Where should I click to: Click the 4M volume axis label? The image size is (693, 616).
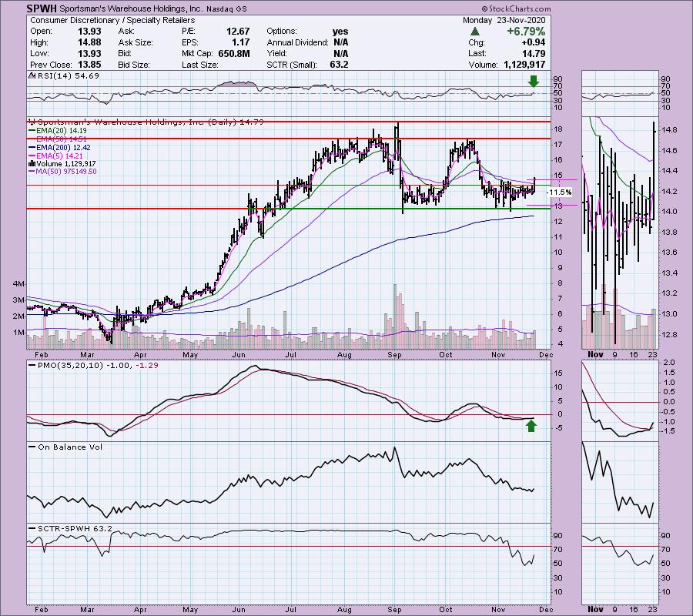click(x=18, y=283)
